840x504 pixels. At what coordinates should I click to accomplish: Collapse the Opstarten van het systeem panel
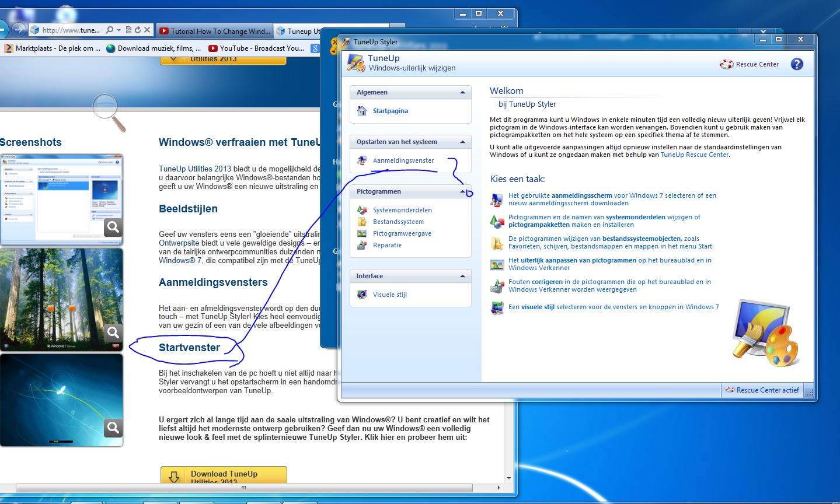point(463,142)
